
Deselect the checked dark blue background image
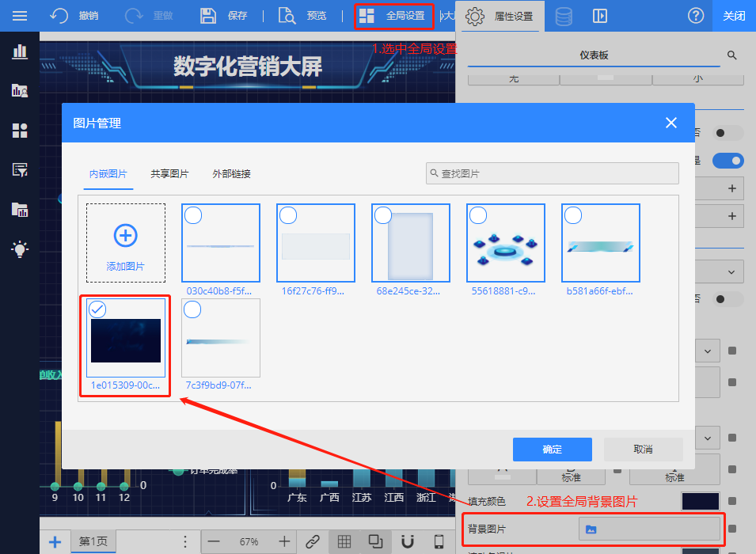pyautogui.click(x=98, y=309)
